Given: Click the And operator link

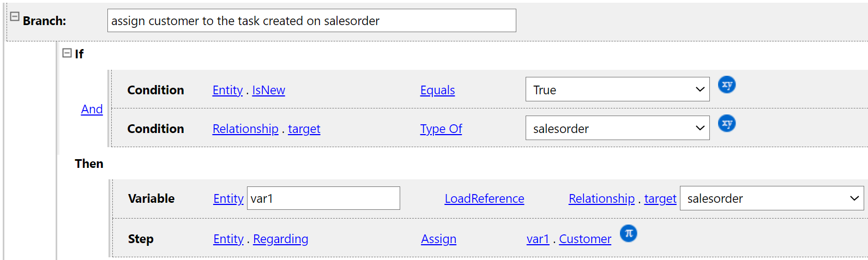Looking at the screenshot, I should pos(92,109).
